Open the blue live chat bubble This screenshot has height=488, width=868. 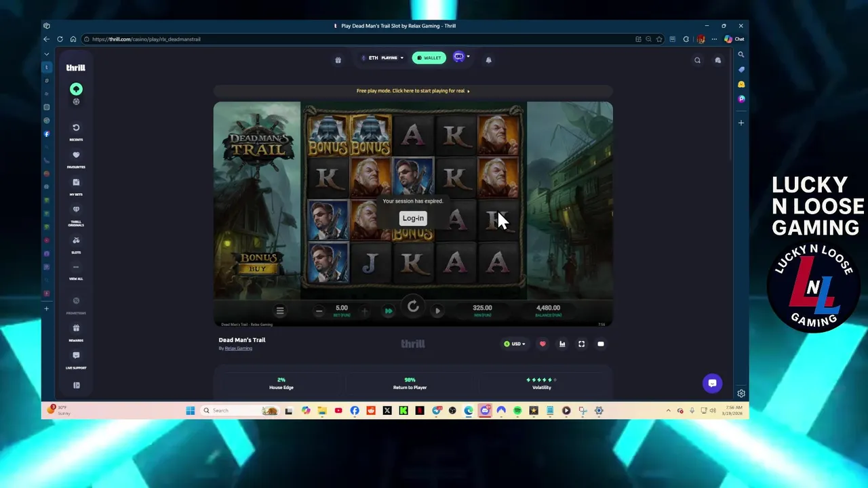tap(712, 384)
